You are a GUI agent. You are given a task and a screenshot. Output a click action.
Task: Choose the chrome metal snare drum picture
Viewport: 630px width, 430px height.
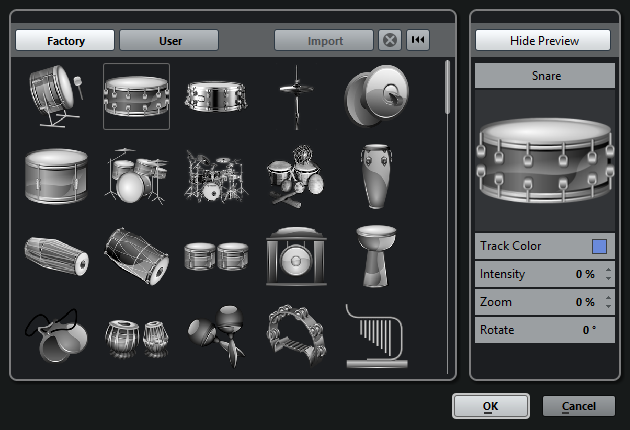[x=216, y=96]
